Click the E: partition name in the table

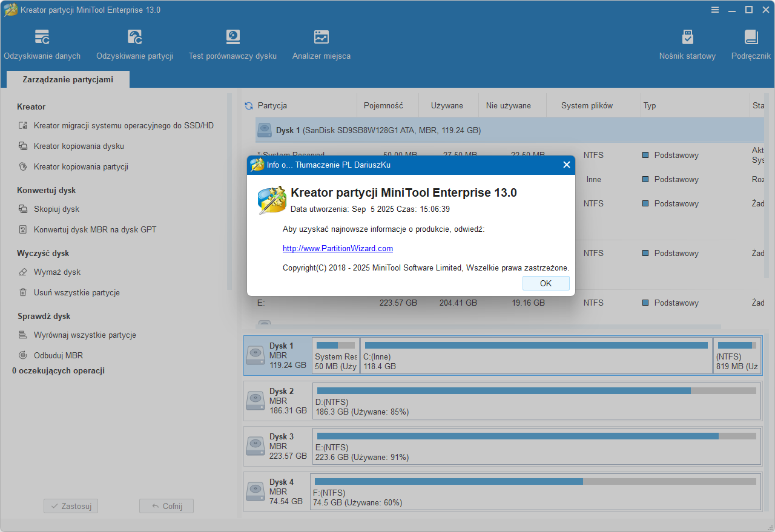(262, 303)
